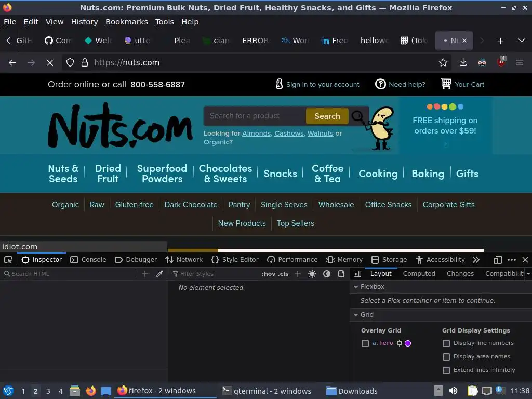The width and height of the screenshot is (532, 399).
Task: Switch to the Console tab
Action: (88, 260)
